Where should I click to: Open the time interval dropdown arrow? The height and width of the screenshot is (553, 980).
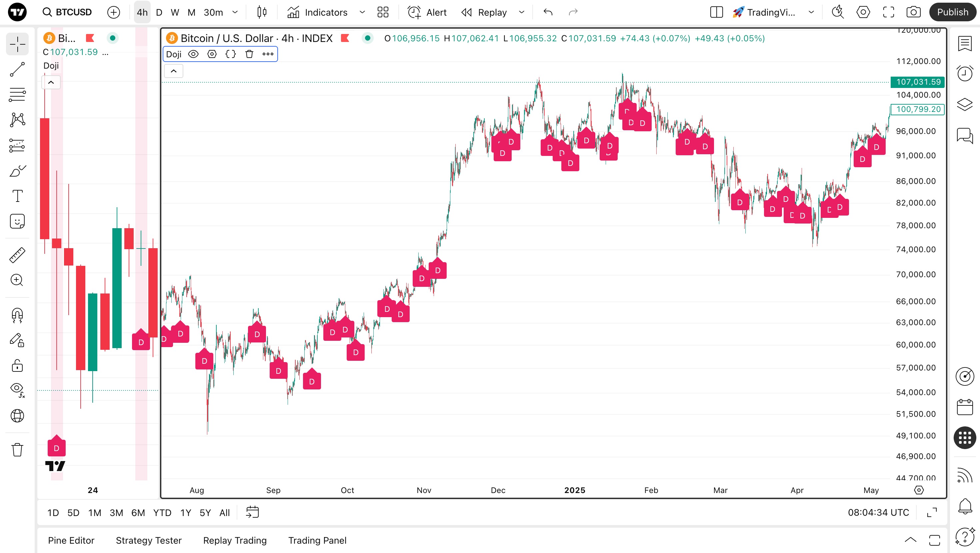pos(235,12)
